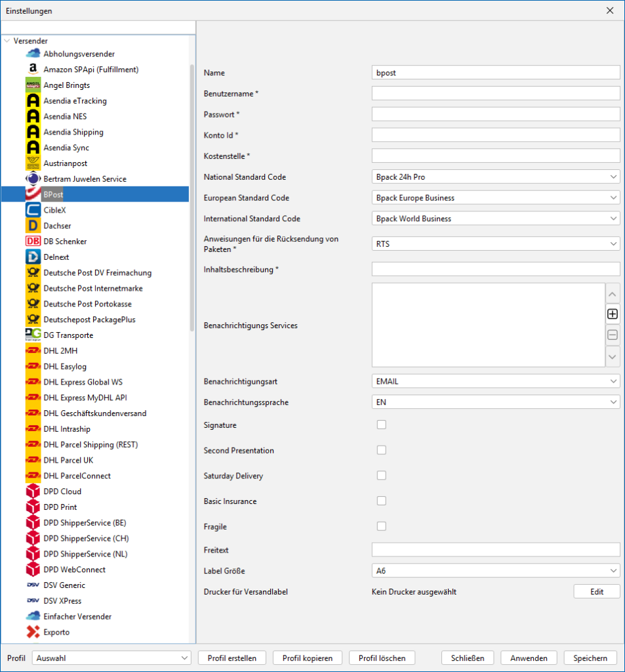625x672 pixels.
Task: Select the Austrianpost horn icon
Action: 32,163
